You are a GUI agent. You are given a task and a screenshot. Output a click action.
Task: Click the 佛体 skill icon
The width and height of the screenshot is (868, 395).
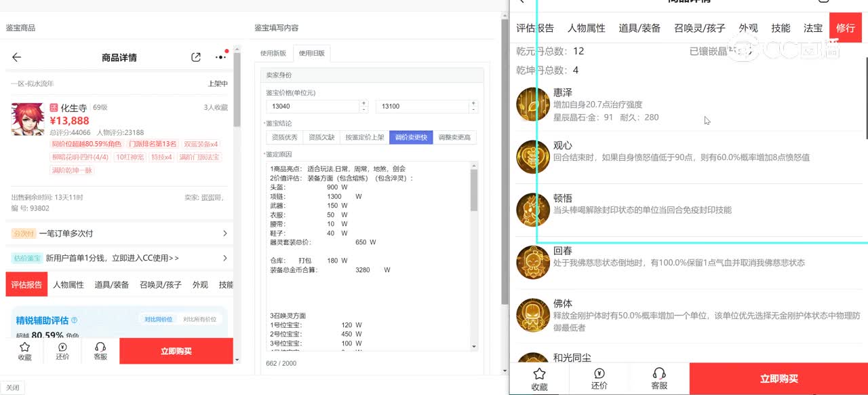533,315
